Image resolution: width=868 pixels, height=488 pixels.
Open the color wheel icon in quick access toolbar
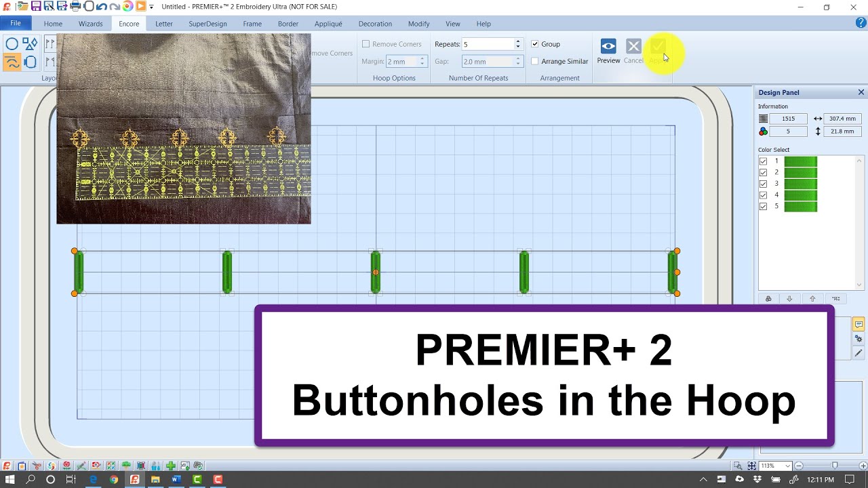(x=127, y=6)
